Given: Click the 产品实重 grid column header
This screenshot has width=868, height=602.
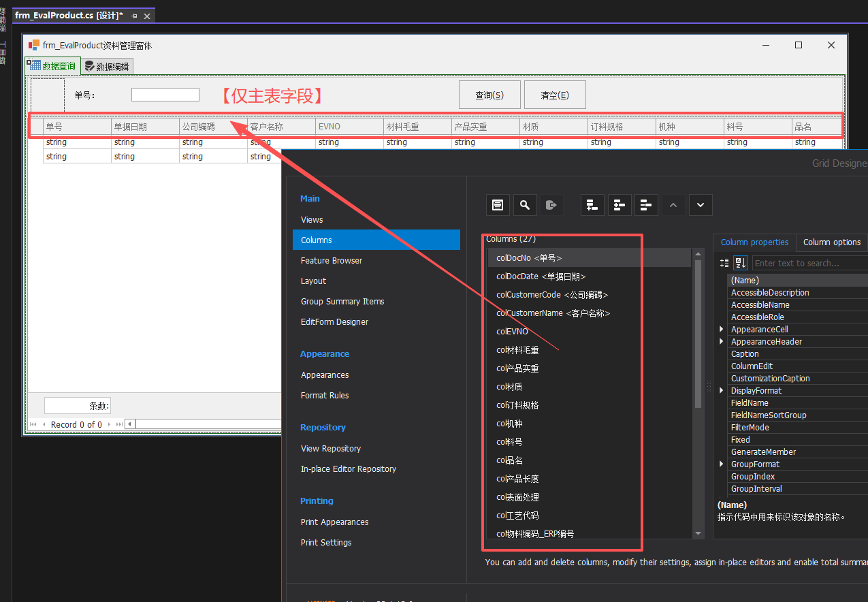Looking at the screenshot, I should click(x=485, y=127).
